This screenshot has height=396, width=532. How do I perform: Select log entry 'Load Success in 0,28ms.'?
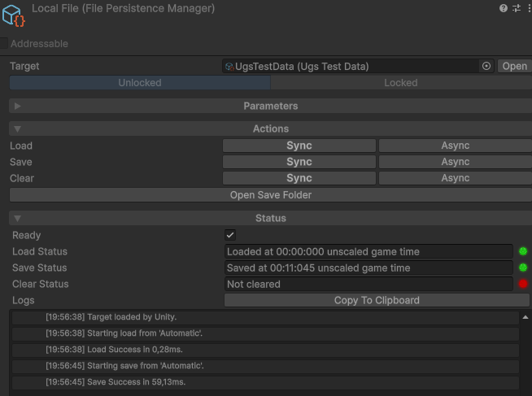pyautogui.click(x=265, y=350)
